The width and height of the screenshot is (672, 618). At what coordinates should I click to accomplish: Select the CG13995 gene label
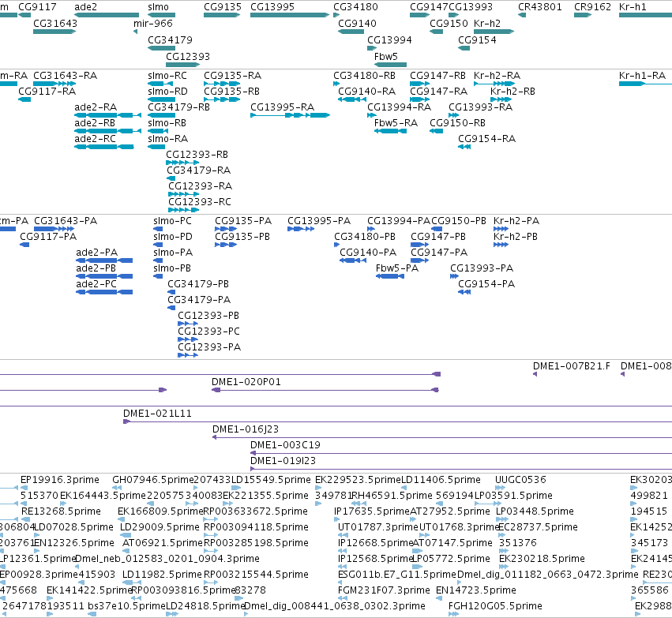(x=272, y=7)
